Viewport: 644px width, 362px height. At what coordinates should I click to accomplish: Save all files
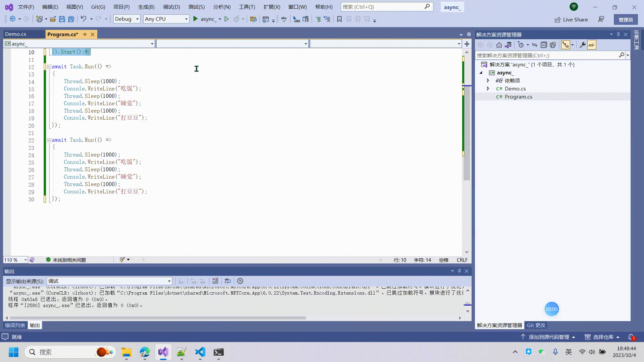(x=71, y=19)
